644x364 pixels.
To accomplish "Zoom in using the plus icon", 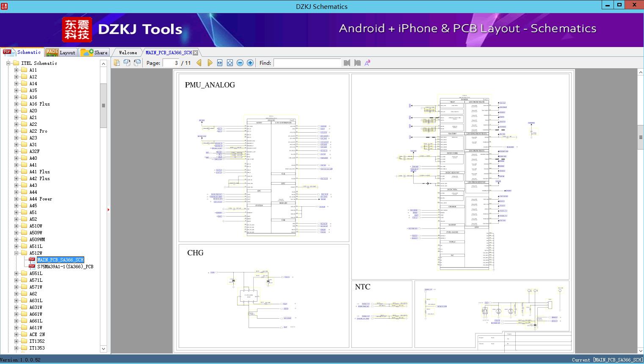I will coord(250,62).
